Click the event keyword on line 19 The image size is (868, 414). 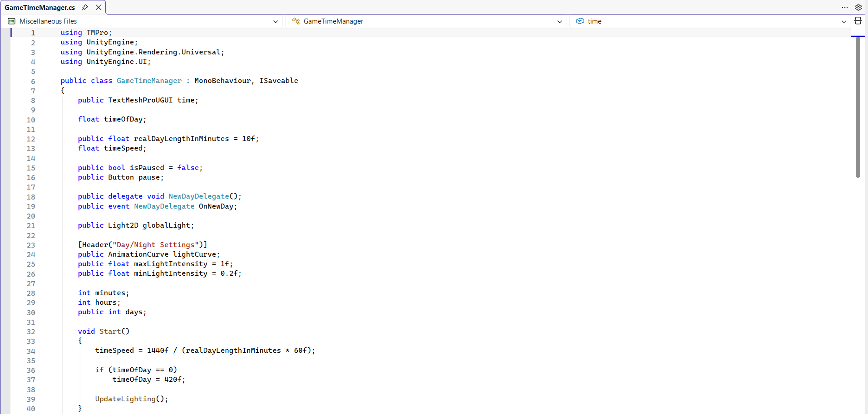pyautogui.click(x=119, y=206)
